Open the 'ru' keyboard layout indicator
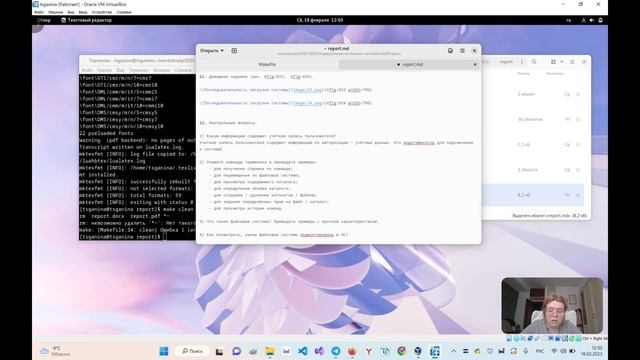Screen dimensions: 640x360 pyautogui.click(x=569, y=20)
